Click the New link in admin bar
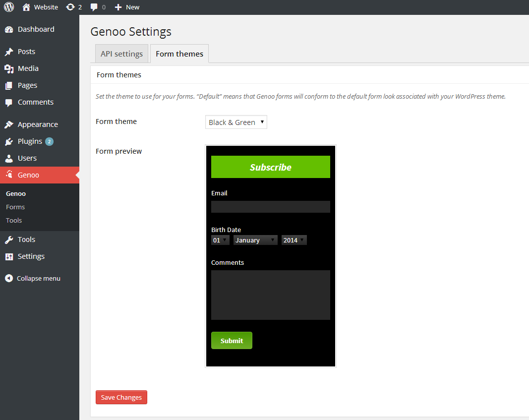Image resolution: width=529 pixels, height=420 pixels. 132,7
